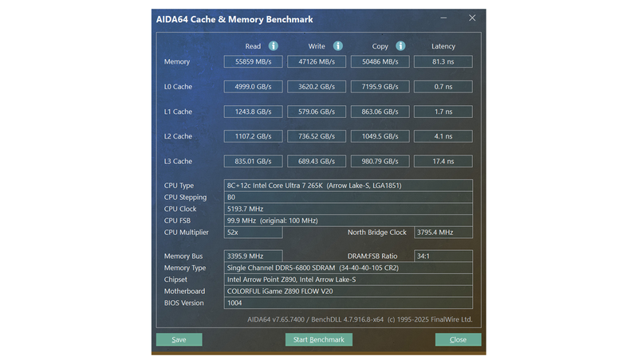Viewport: 638px width, 364px height.
Task: Click the info icon next to Copy
Action: click(x=400, y=46)
